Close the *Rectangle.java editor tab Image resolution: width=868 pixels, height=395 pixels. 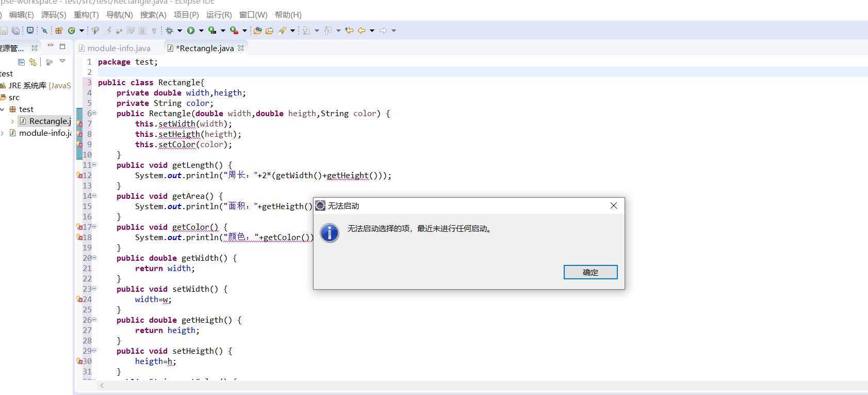click(241, 48)
